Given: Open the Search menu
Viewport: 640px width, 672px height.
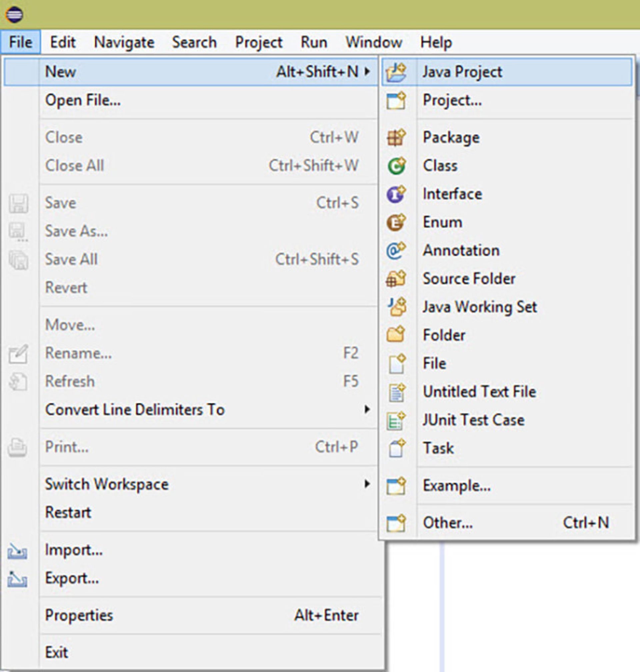Looking at the screenshot, I should click(x=194, y=42).
